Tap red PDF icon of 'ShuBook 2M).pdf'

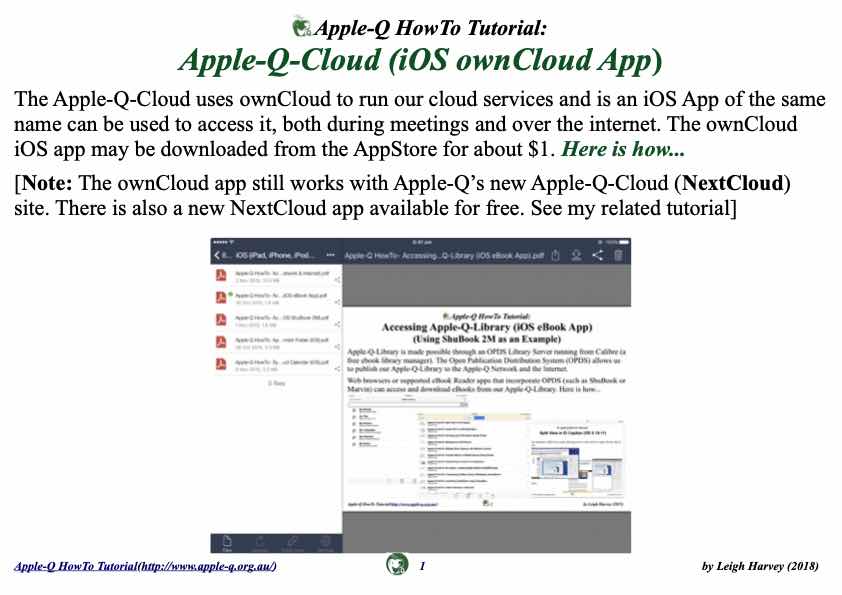point(221,320)
